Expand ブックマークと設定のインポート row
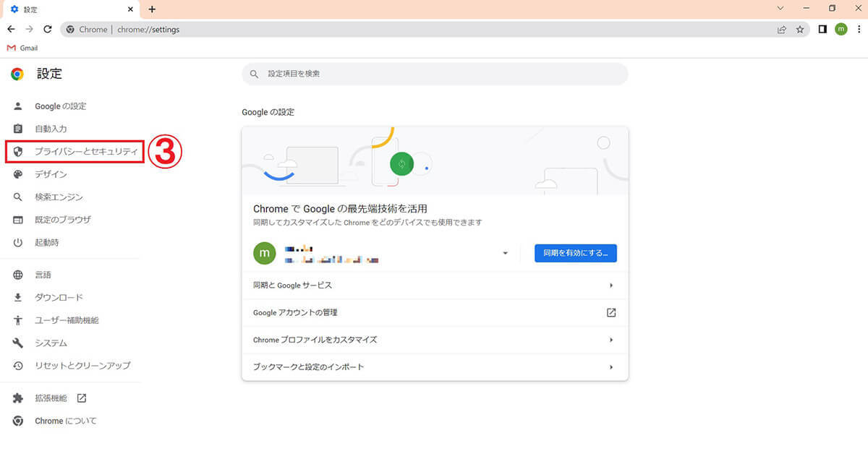The width and height of the screenshot is (868, 467). click(x=435, y=367)
